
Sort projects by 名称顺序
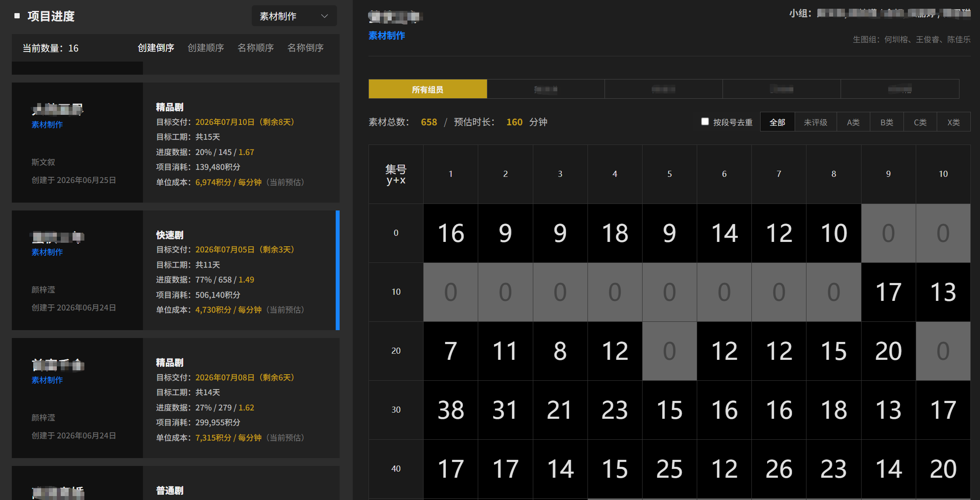256,48
